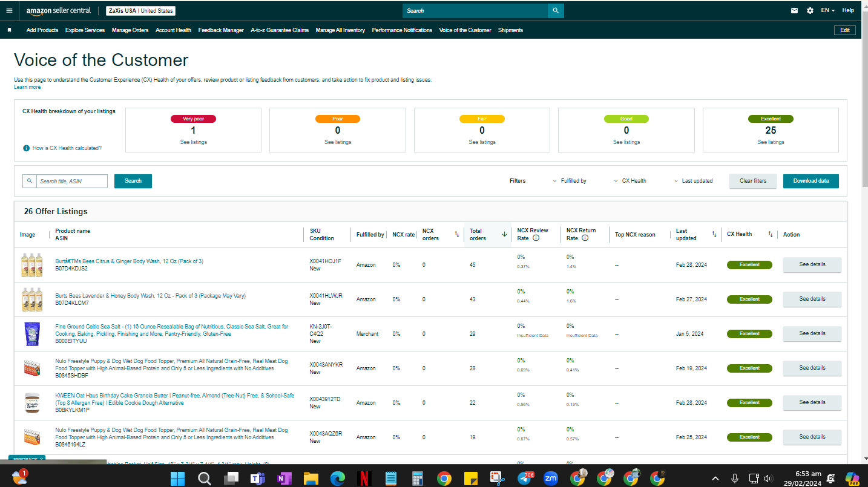Open Add Products menu item

(x=42, y=30)
